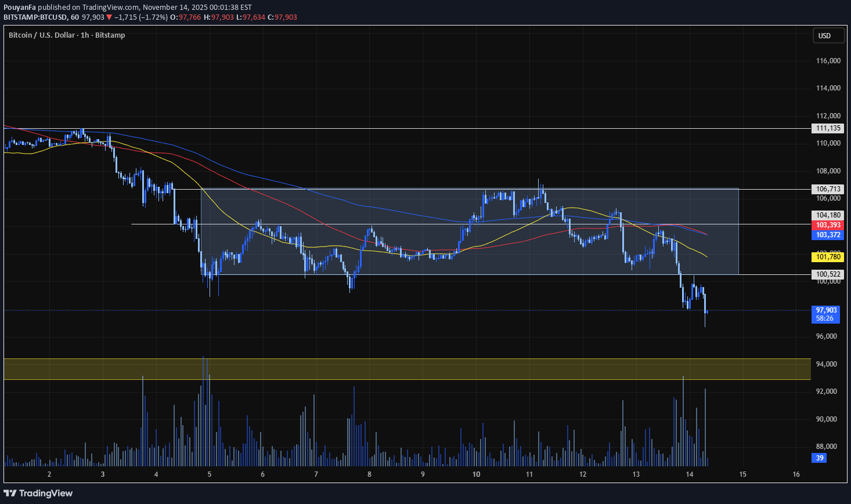
Task: Select the date 14 on the time axis
Action: tap(689, 474)
